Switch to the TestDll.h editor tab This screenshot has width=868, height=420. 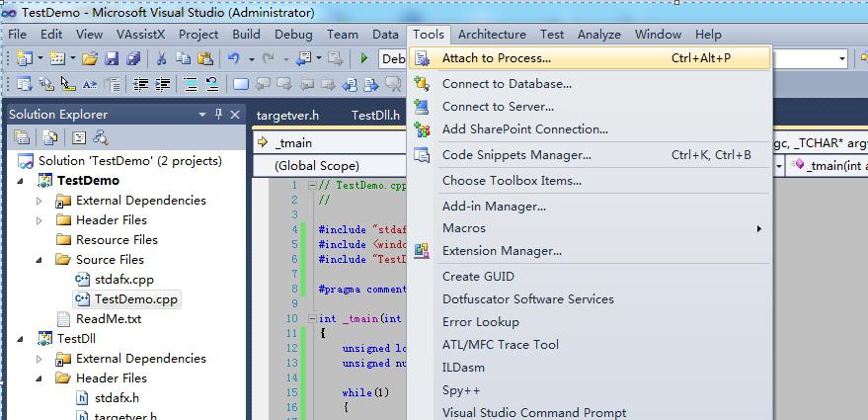click(x=375, y=116)
